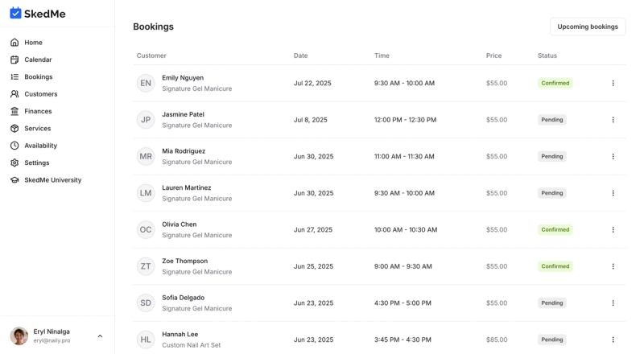Open Home via house icon
Viewport: 644px width, 354px height.
pyautogui.click(x=14, y=43)
